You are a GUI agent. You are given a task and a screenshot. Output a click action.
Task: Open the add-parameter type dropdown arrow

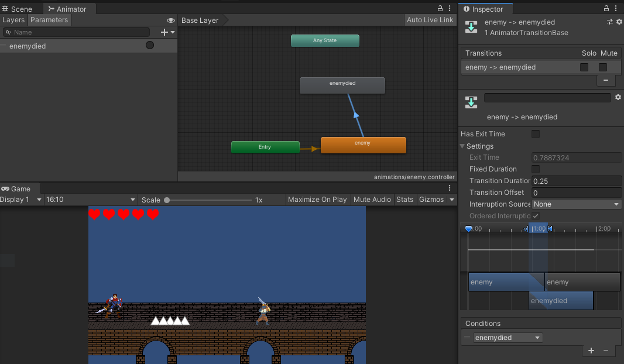tap(173, 32)
